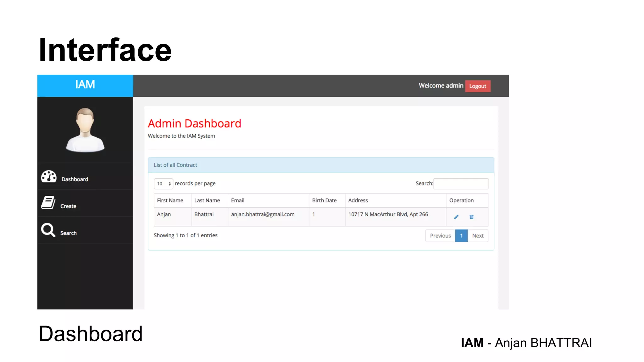
Task: Click the pencil edit icon for Anjan
Action: click(456, 217)
